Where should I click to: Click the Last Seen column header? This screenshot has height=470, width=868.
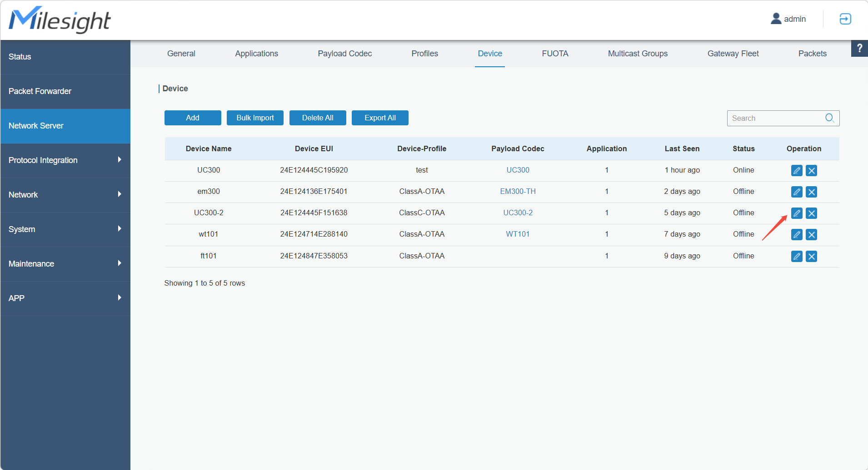(682, 148)
